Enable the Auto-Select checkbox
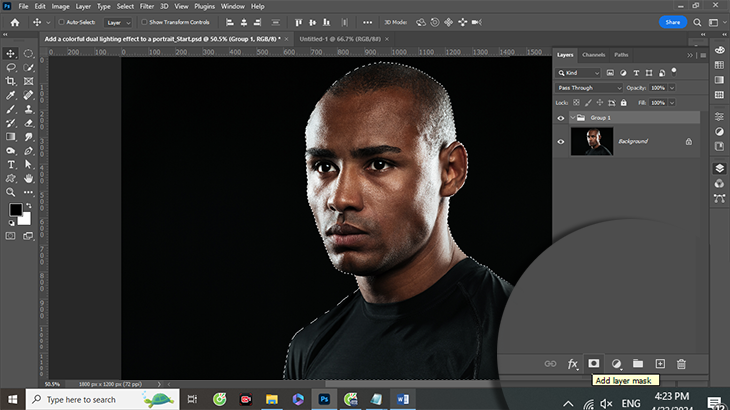The height and width of the screenshot is (410, 730). pos(60,21)
